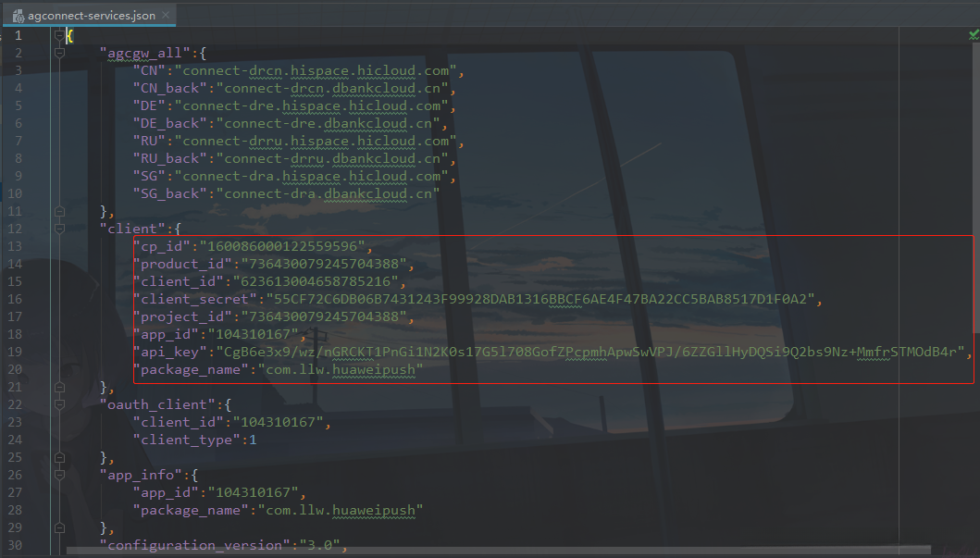Screen dimensions: 980x558
Task: Click the connect-drcn.hispace.hicloud.com value
Action: click(316, 70)
